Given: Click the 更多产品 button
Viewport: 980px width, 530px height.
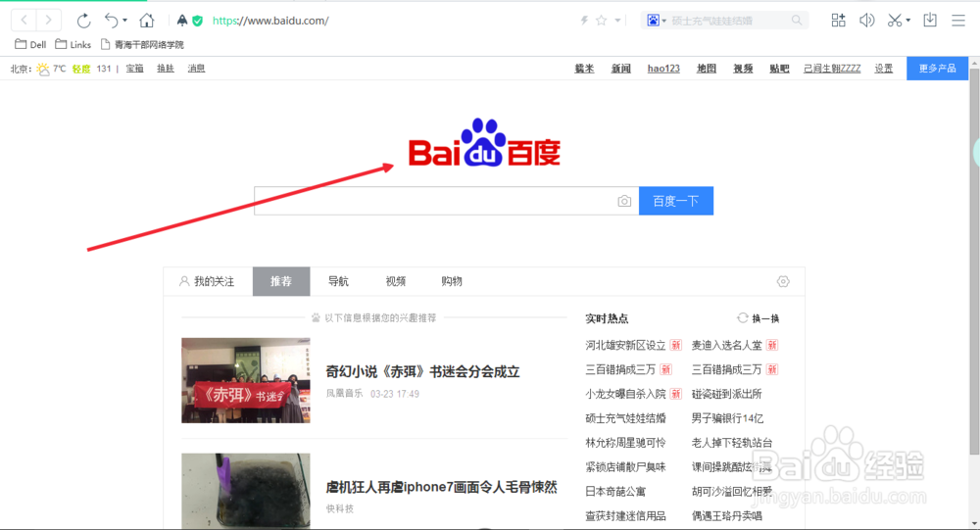Looking at the screenshot, I should click(x=937, y=69).
